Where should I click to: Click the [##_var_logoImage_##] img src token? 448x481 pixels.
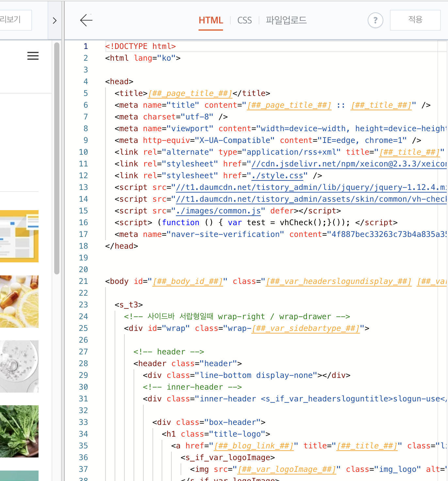point(287,469)
